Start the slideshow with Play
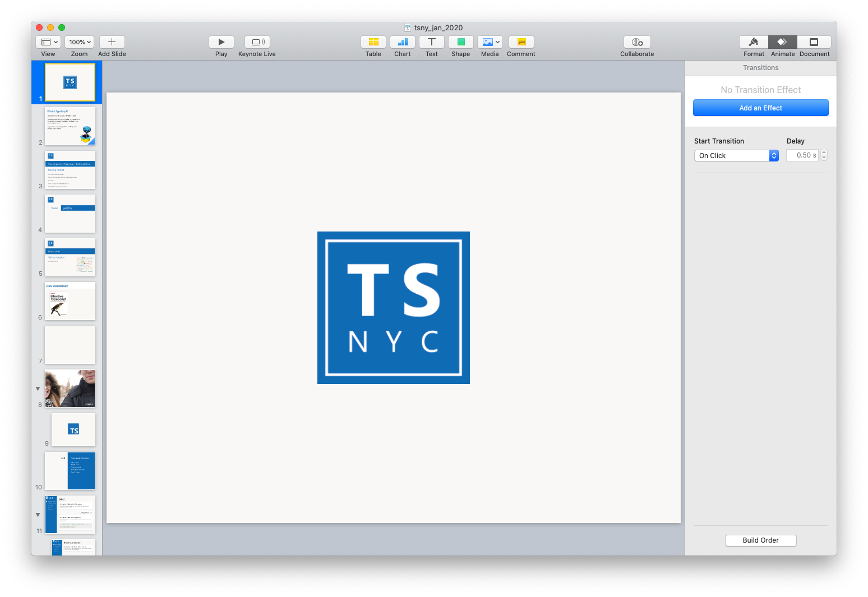Screen dimensions: 868x597 (221, 42)
